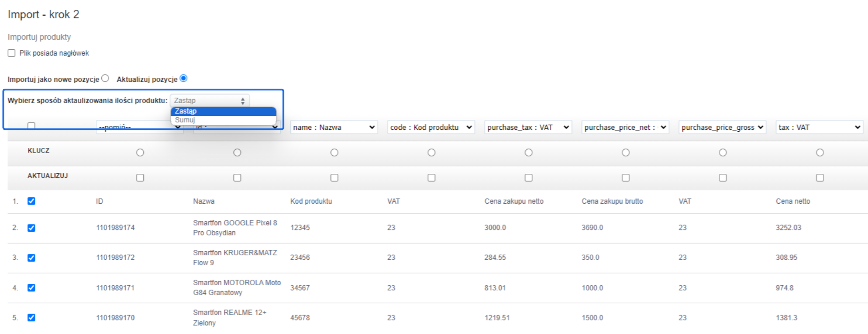The height and width of the screenshot is (334, 868).
Task: Tick AKTUALIZUJ checkbox under tax : VAT column
Action: [820, 178]
